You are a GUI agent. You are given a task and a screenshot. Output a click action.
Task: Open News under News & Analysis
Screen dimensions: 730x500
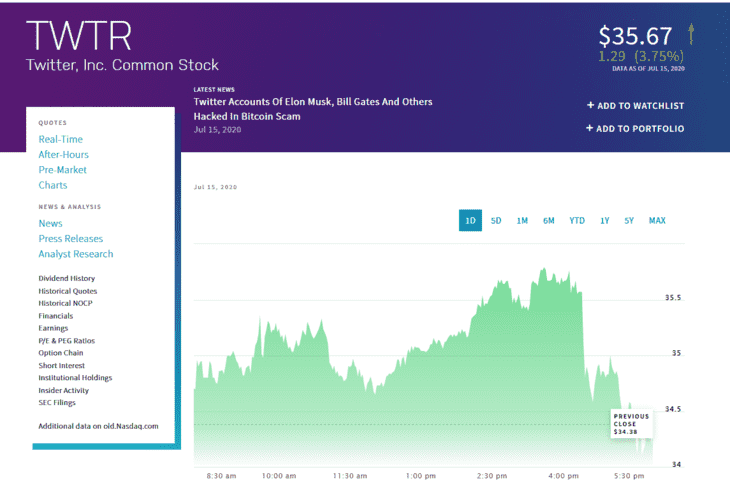click(x=50, y=223)
